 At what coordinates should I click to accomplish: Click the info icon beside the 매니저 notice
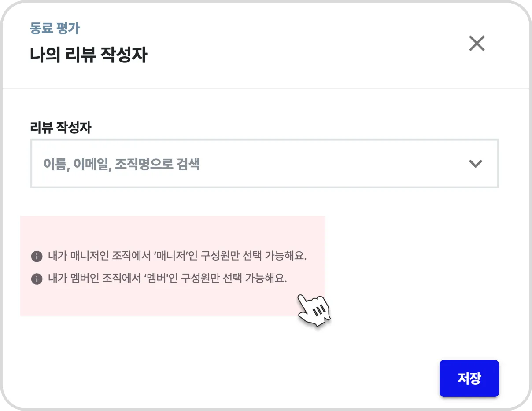(37, 256)
